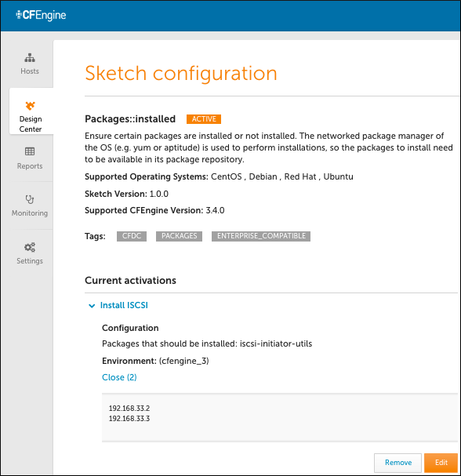
Task: Switch to the Reports tab label
Action: pos(30,166)
